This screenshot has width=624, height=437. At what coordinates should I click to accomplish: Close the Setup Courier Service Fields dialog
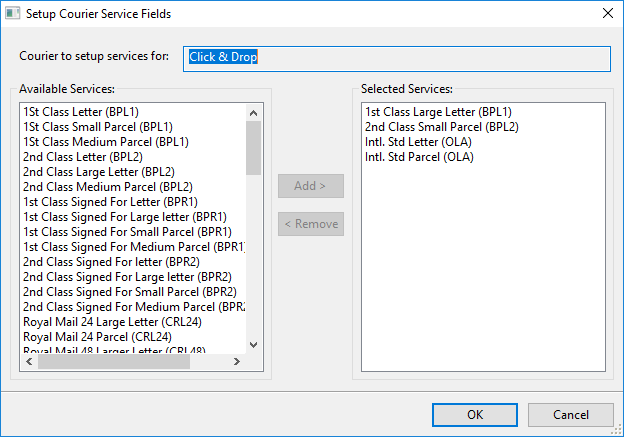pos(607,14)
